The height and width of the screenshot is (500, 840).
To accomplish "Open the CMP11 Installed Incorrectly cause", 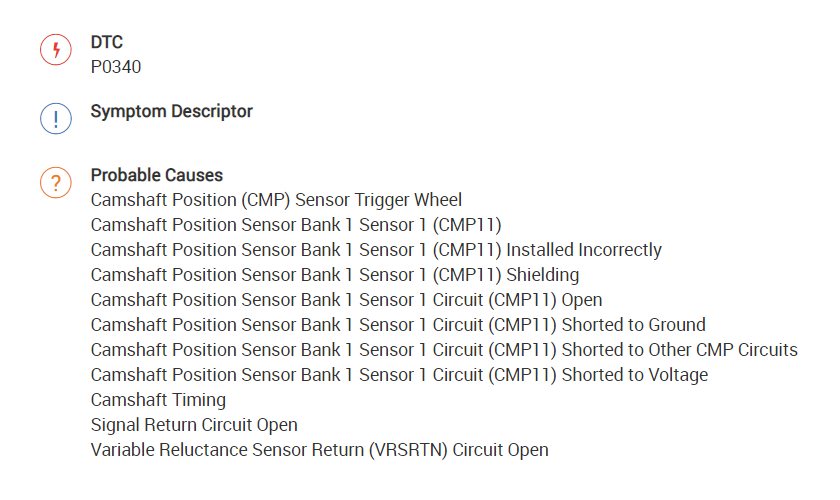I will click(x=375, y=250).
